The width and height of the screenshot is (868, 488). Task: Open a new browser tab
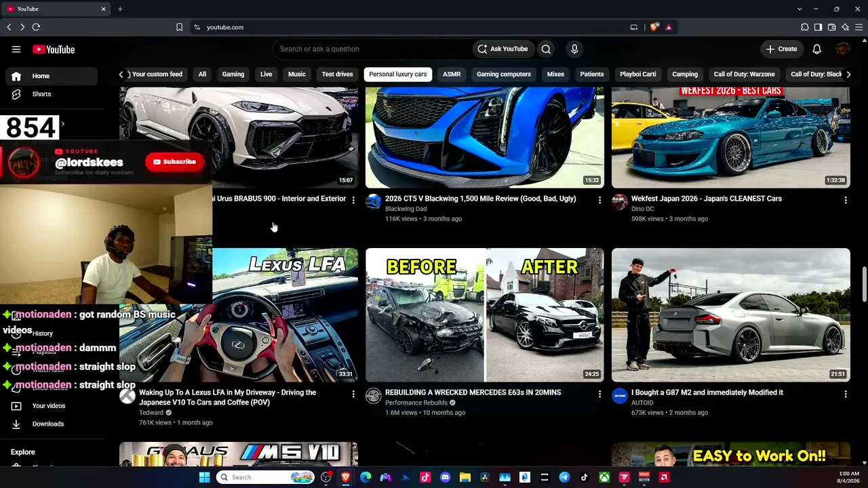(120, 9)
